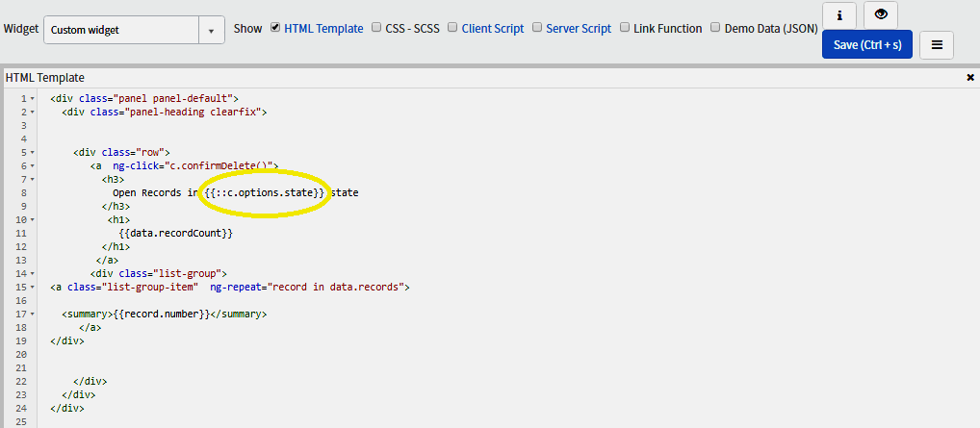Open the Widget dropdown arrow
The image size is (980, 428).
[211, 30]
